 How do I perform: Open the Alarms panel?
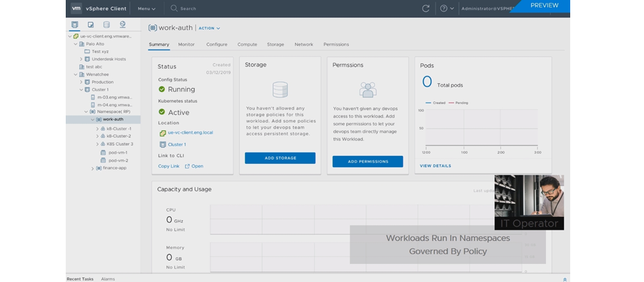108,279
